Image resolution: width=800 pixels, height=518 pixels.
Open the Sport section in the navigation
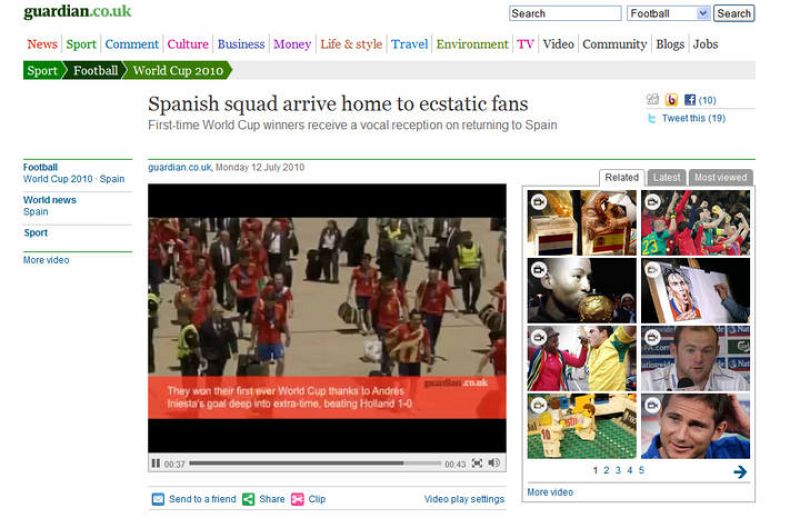(x=81, y=44)
